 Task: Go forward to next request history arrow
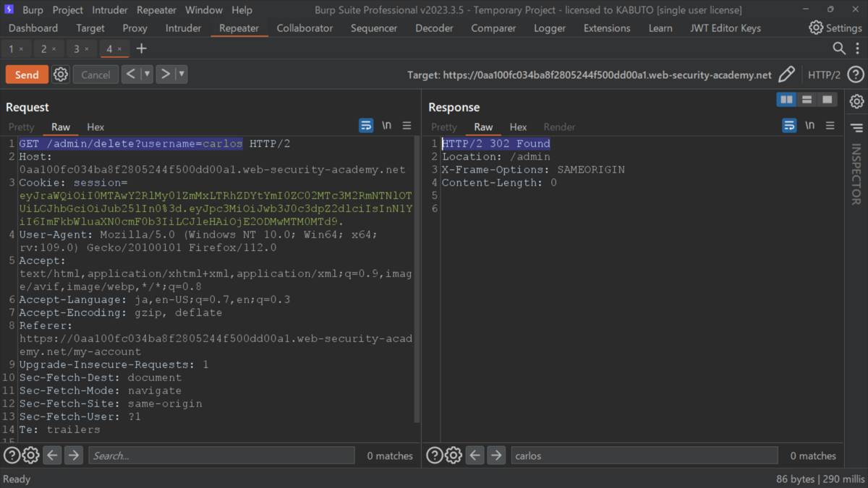tap(165, 74)
